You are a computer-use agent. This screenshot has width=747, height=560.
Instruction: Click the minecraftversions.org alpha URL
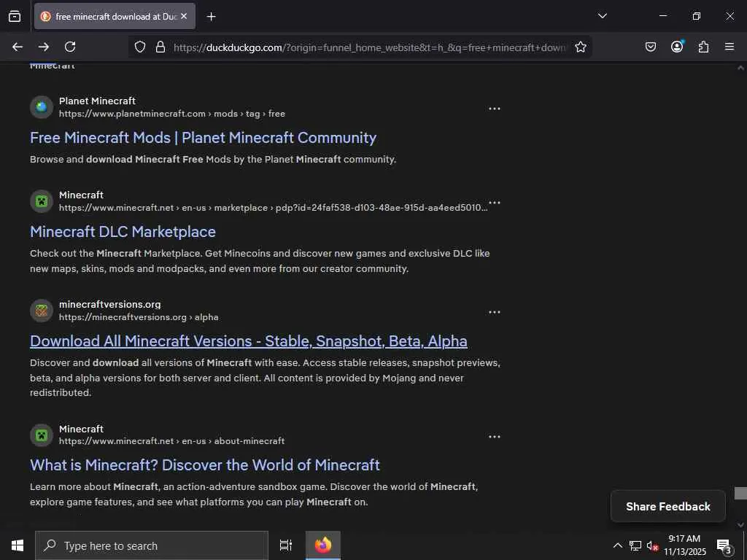(139, 317)
